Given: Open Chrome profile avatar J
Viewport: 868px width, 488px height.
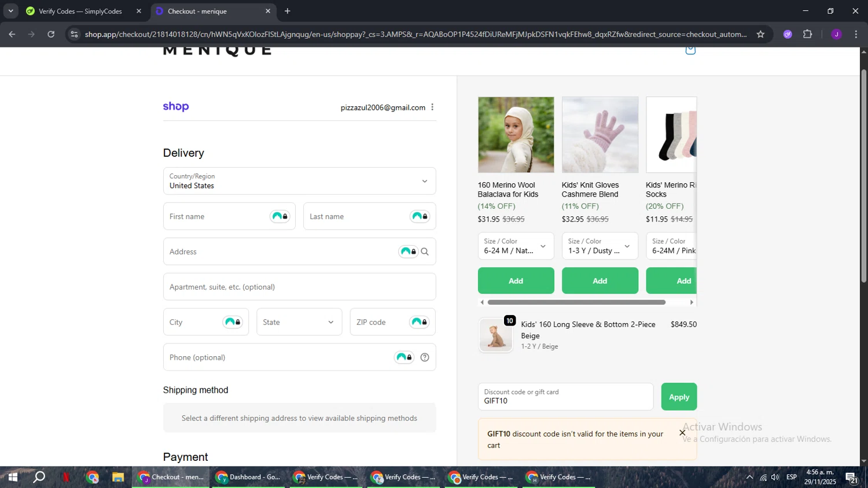Looking at the screenshot, I should point(836,34).
